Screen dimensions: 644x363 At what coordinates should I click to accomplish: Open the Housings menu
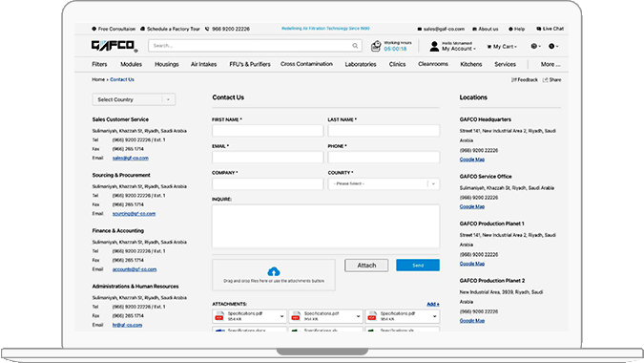tap(167, 64)
